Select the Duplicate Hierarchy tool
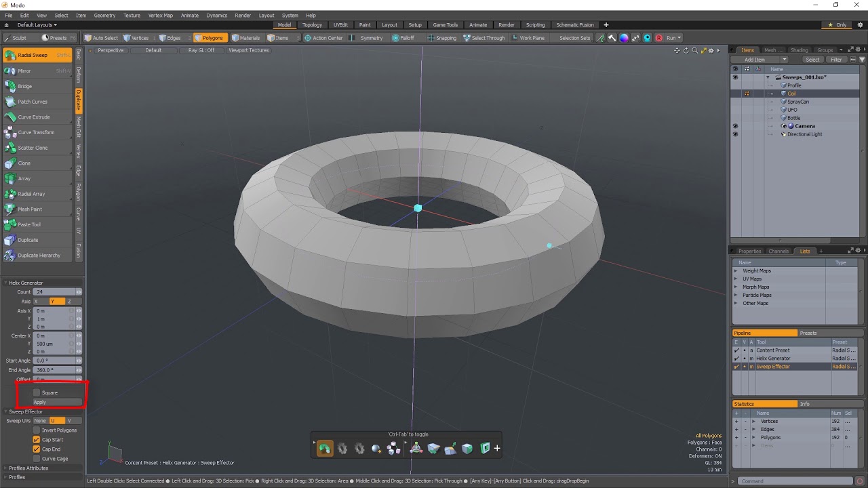Viewport: 868px width, 488px height. pos(37,256)
